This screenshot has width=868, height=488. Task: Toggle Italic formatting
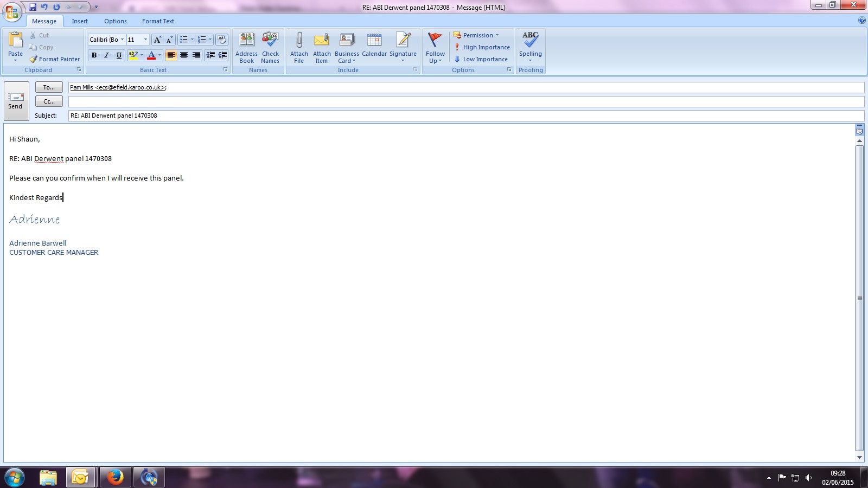click(x=106, y=55)
